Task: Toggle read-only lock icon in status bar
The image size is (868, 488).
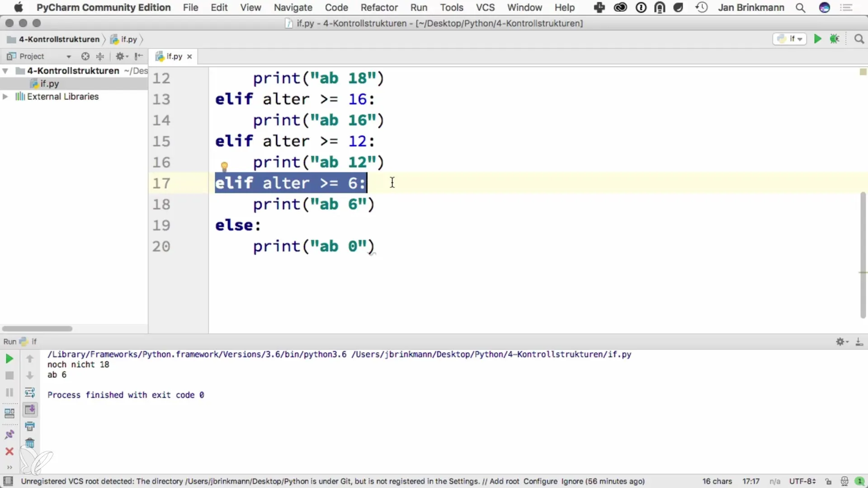Action: click(828, 481)
